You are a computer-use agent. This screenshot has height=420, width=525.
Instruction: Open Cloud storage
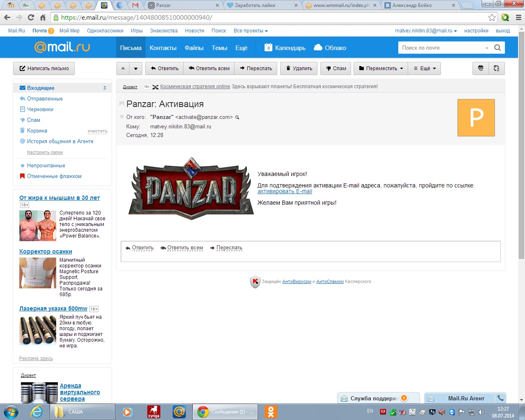(330, 48)
